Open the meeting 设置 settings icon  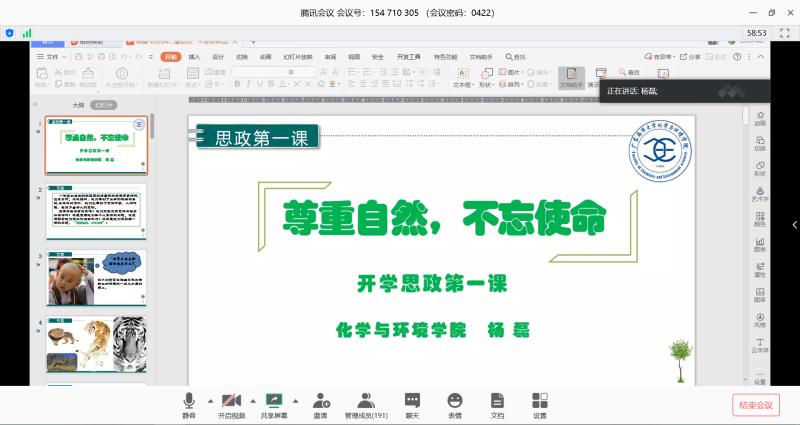(540, 402)
